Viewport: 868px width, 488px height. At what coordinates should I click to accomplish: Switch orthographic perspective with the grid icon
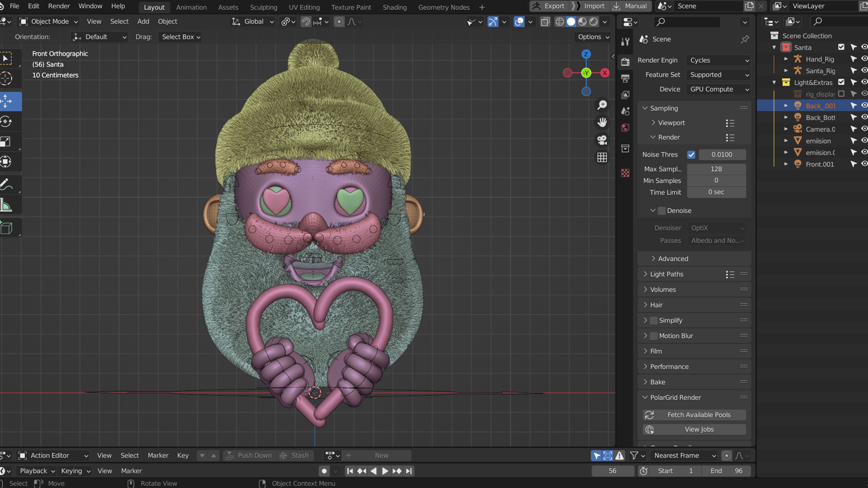(602, 157)
